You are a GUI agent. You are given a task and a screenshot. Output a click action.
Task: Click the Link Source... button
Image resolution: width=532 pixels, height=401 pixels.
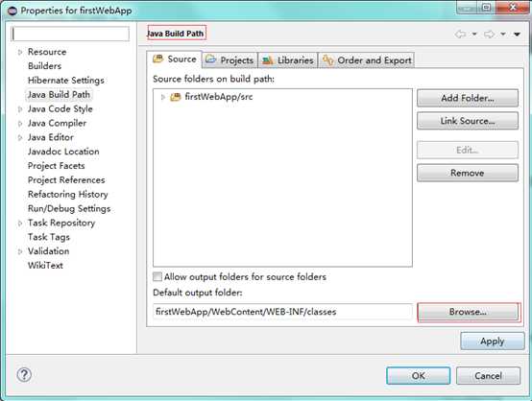click(x=468, y=121)
